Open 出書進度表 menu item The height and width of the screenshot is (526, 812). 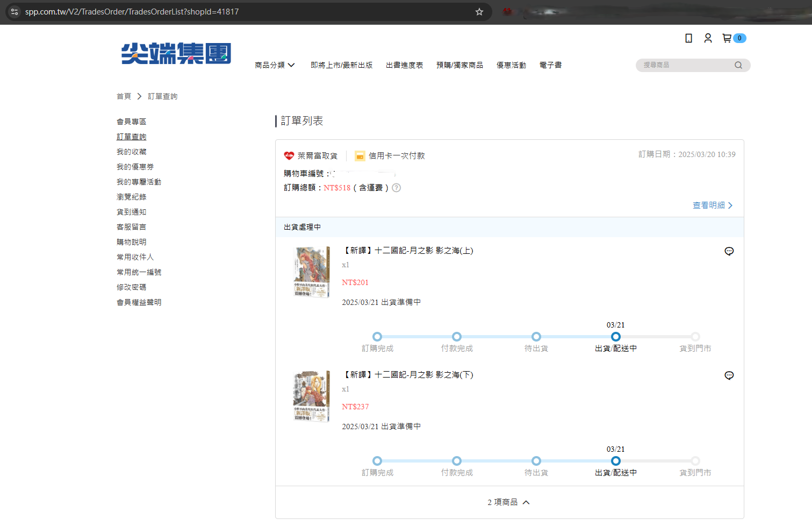coord(405,65)
